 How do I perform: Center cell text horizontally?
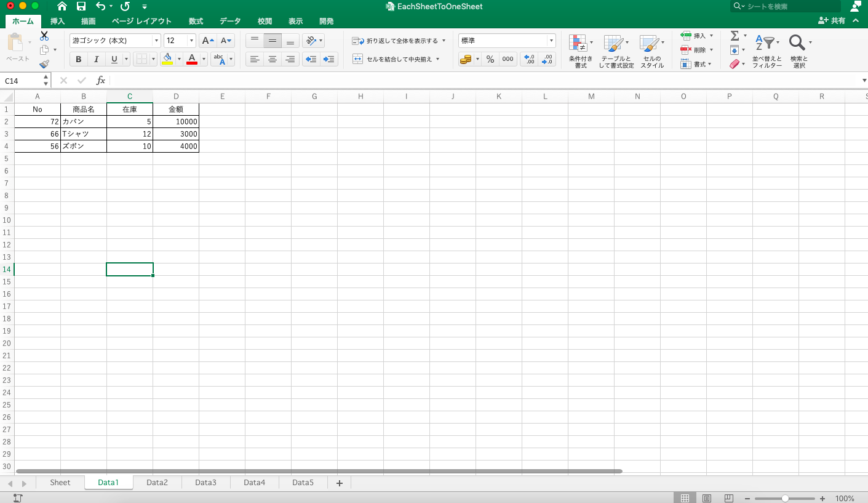point(273,59)
